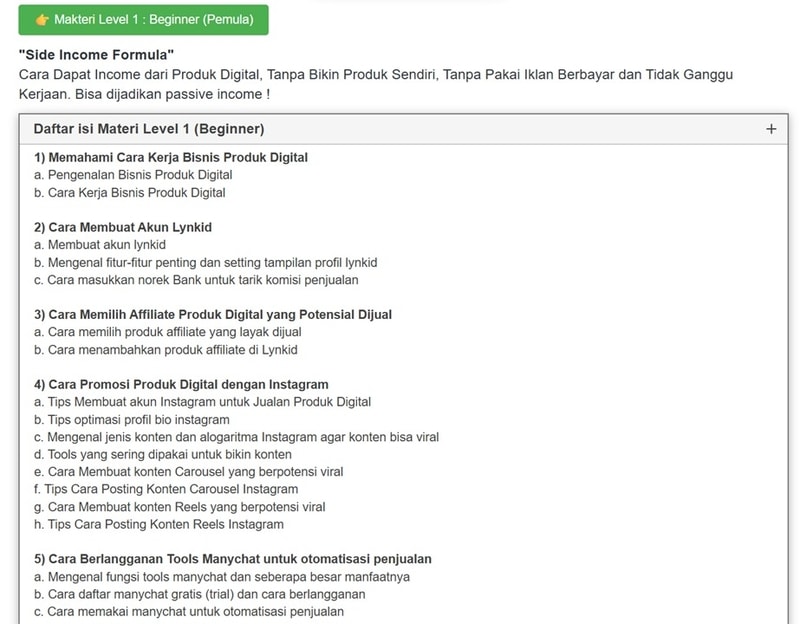Click heading Cara Memilih Affiliate Produk Digital
Screen dimensions: 800x630
coord(212,314)
